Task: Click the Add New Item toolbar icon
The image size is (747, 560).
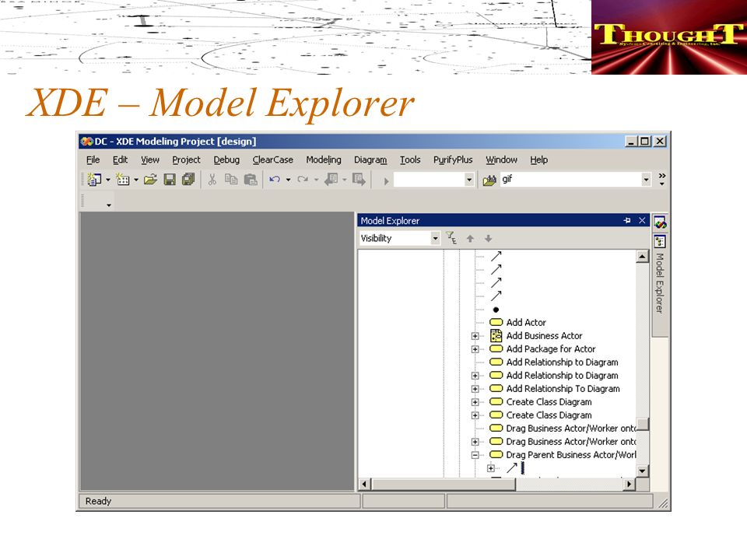Action: 123,180
